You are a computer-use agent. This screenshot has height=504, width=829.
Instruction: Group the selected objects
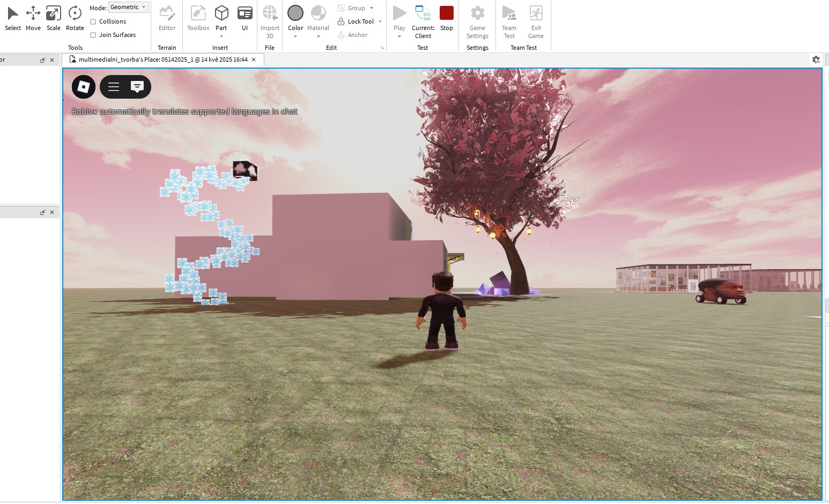tap(352, 8)
